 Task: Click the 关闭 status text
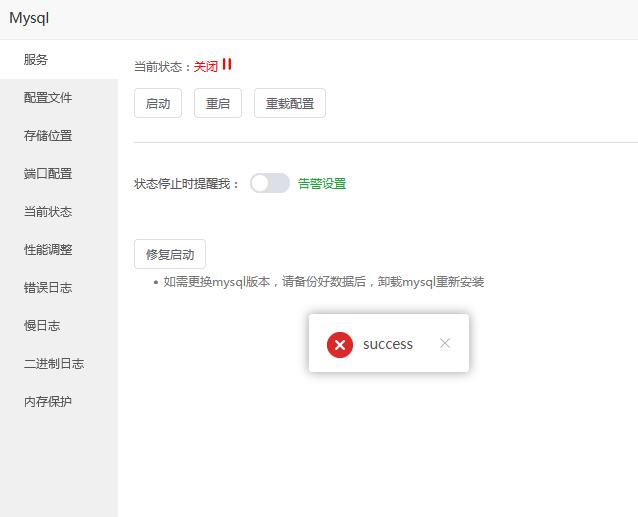click(x=206, y=66)
